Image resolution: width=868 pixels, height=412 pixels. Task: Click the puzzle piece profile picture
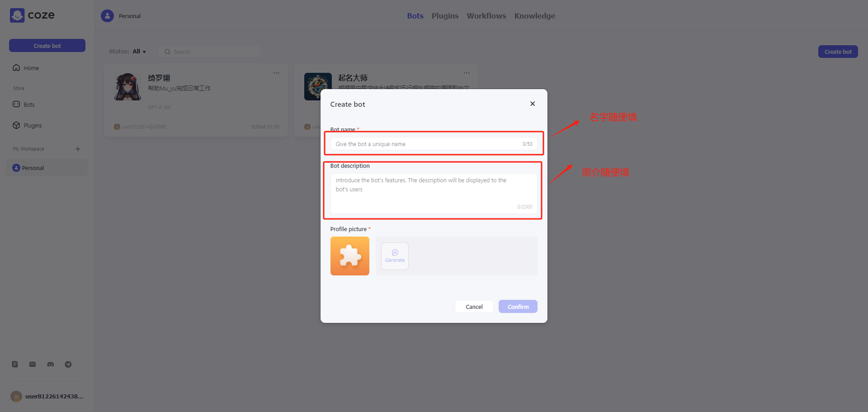pyautogui.click(x=350, y=256)
